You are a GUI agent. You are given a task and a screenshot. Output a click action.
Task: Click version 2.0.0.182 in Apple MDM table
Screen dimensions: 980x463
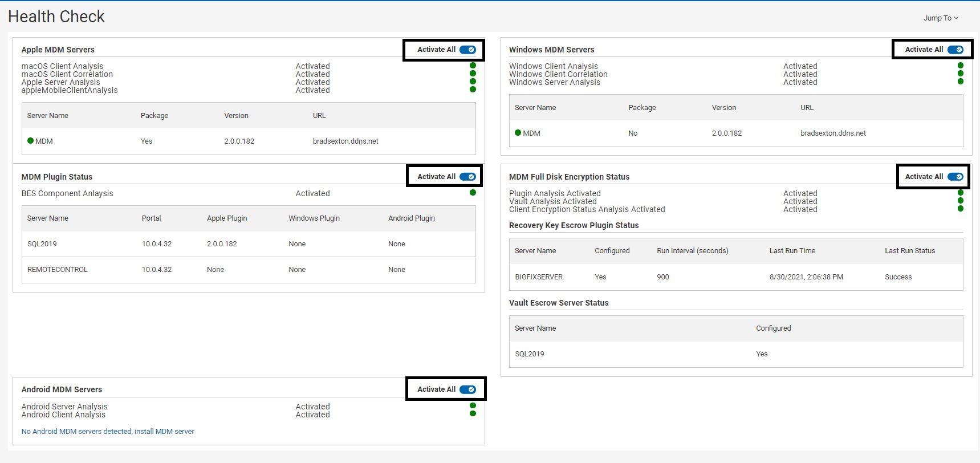click(x=239, y=141)
